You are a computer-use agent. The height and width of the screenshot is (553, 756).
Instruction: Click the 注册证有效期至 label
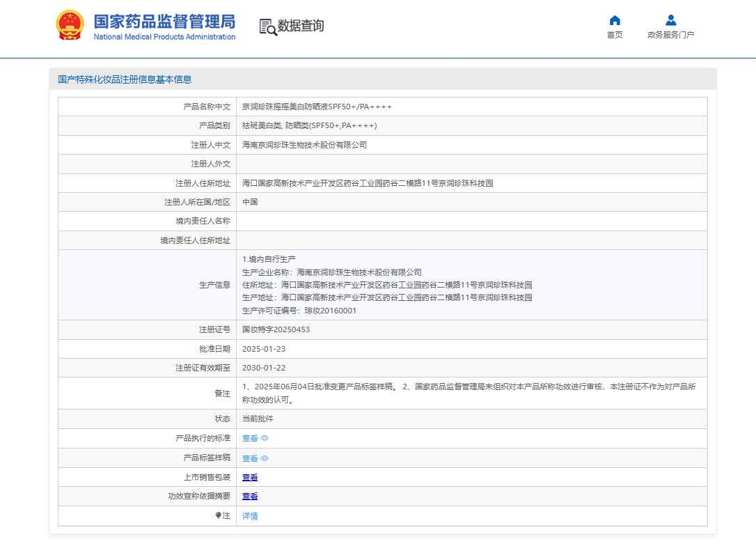203,368
